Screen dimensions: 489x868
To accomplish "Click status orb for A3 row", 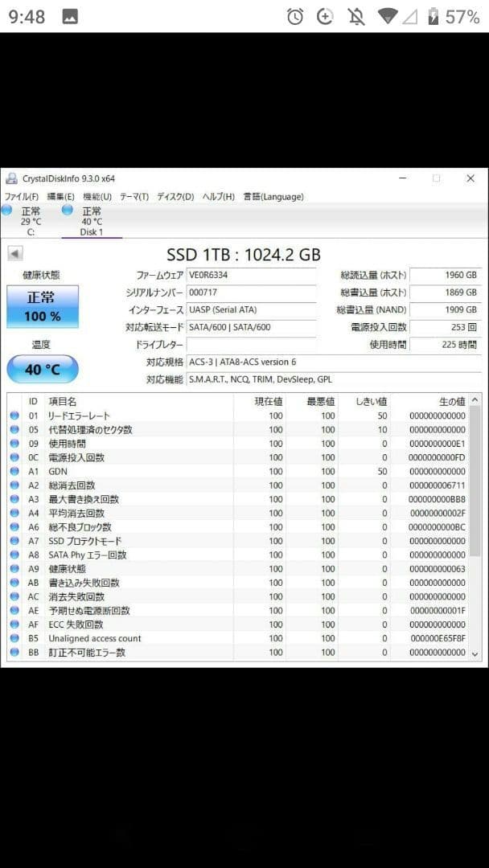I will (x=14, y=499).
